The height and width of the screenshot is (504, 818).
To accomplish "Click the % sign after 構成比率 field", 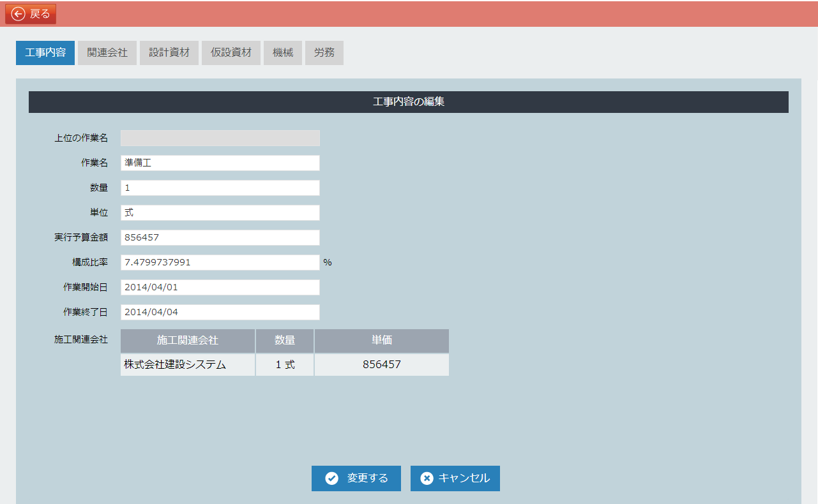I will (x=328, y=263).
